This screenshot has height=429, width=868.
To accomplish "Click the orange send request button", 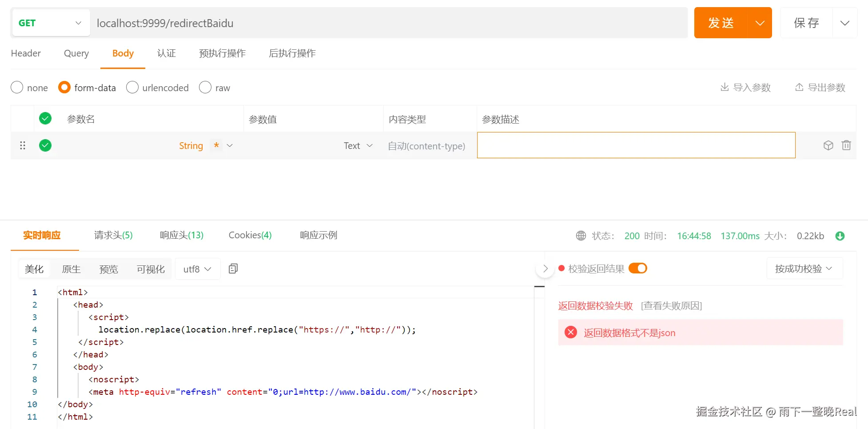I will (x=721, y=23).
